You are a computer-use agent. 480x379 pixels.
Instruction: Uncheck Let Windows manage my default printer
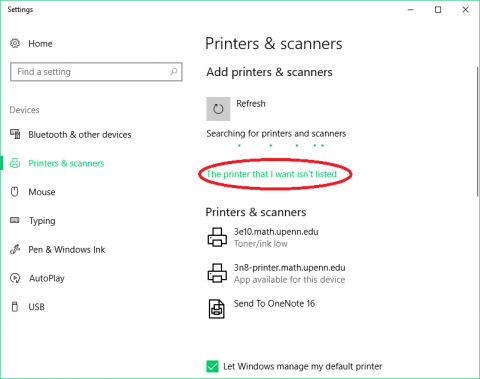coord(212,366)
